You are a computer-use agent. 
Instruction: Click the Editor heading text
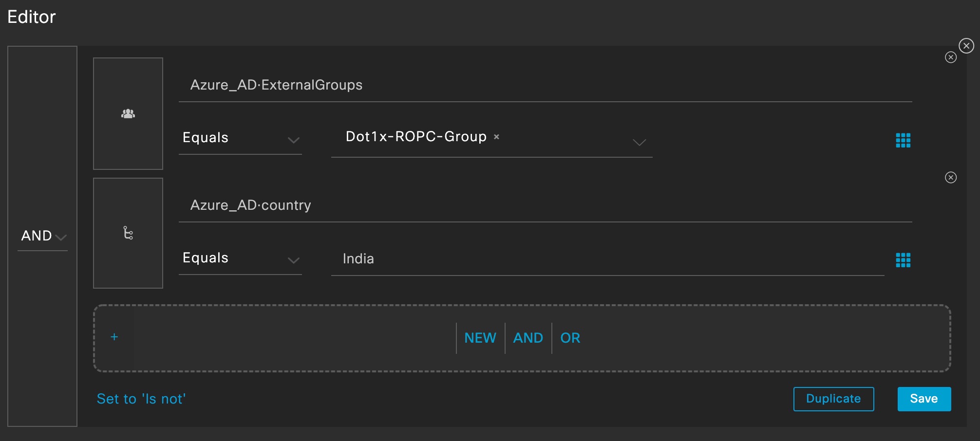tap(32, 17)
